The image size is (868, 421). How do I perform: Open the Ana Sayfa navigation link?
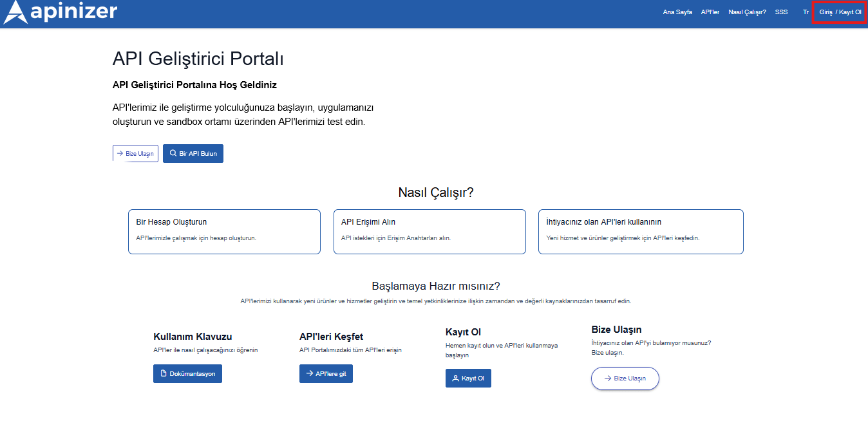coord(677,12)
